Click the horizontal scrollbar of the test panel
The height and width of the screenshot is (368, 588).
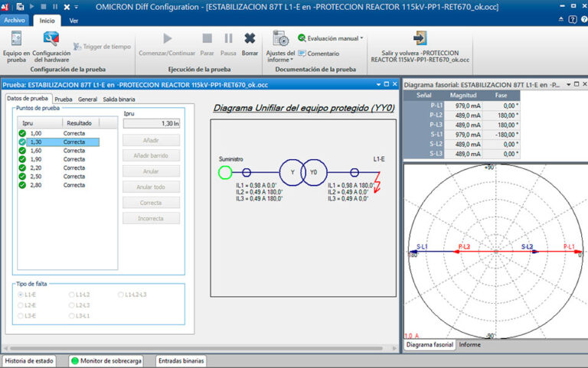pyautogui.click(x=199, y=348)
